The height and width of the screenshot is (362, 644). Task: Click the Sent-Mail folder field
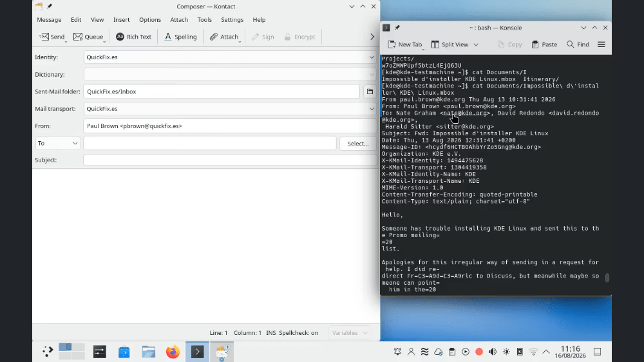click(x=222, y=91)
